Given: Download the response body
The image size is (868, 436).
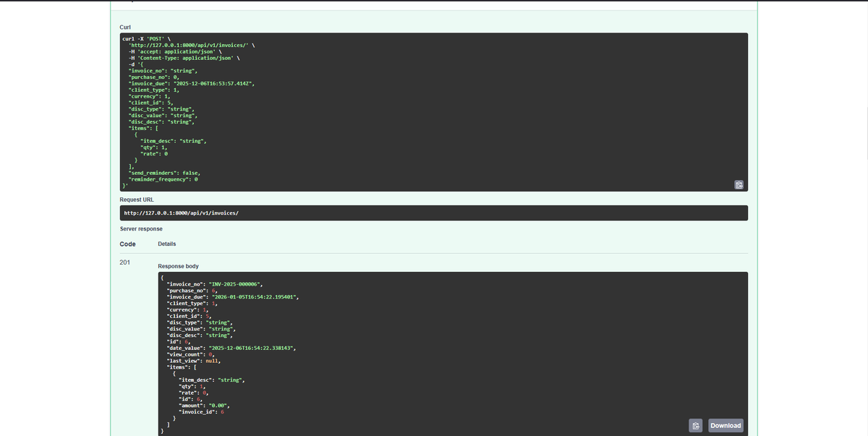Looking at the screenshot, I should [x=726, y=426].
